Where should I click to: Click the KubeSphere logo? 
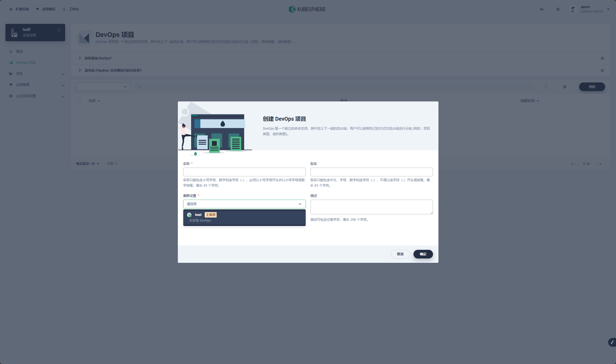[x=307, y=9]
